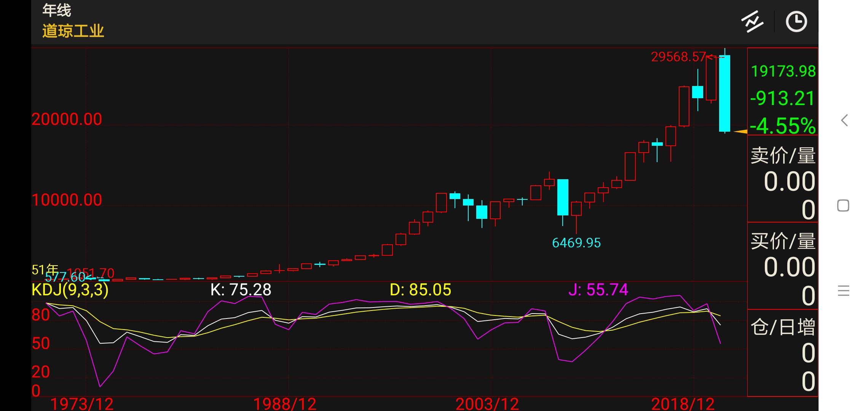Tap the 1973/12 date axis label
Screen dimensions: 868x411
[82, 404]
